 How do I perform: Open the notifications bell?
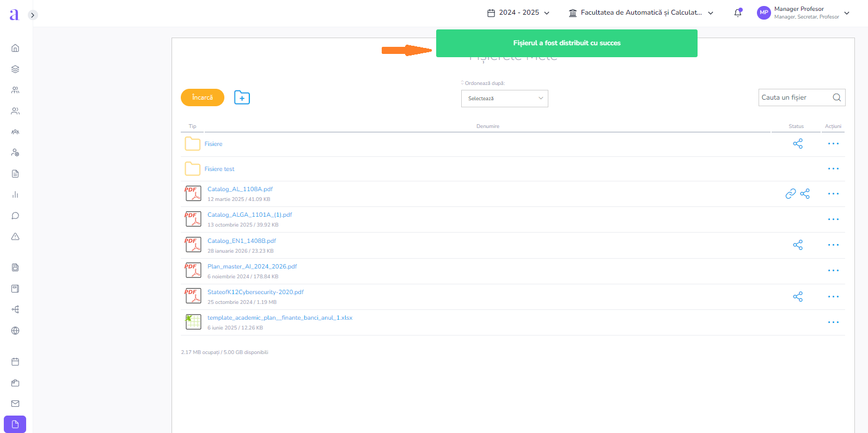(738, 13)
